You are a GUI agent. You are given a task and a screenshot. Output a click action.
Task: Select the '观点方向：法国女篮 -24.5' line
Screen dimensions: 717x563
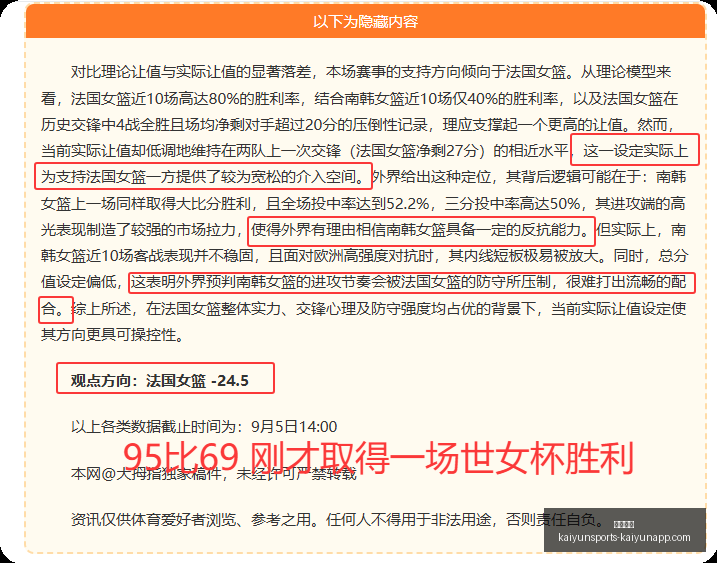point(160,381)
